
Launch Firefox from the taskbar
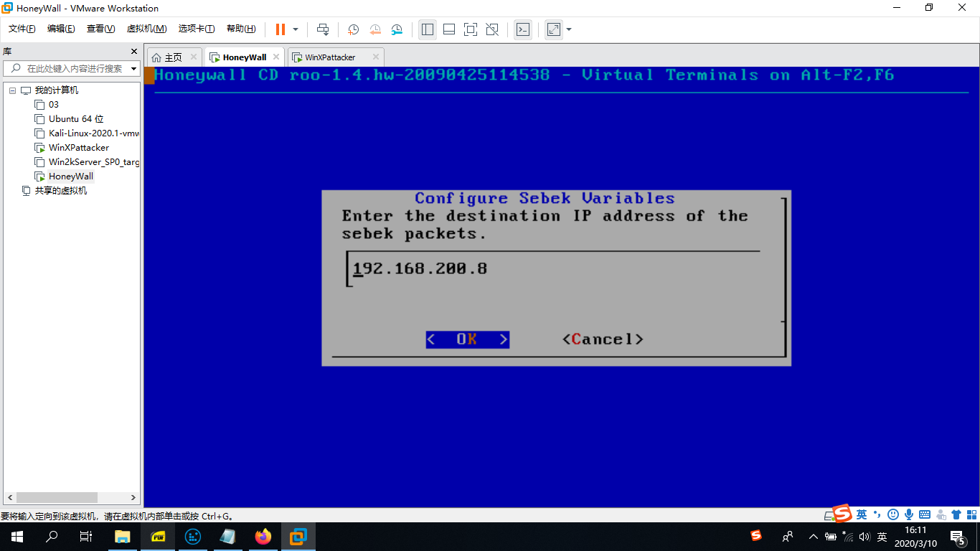point(263,537)
